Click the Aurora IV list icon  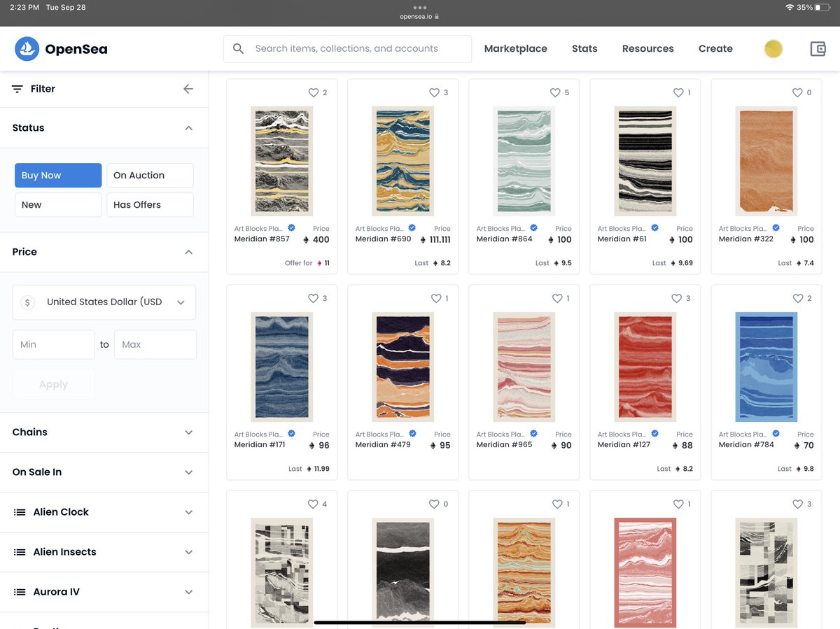pos(20,592)
